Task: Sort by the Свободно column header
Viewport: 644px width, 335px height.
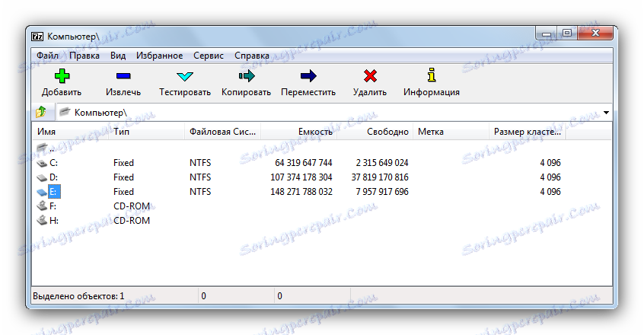Action: (x=375, y=132)
